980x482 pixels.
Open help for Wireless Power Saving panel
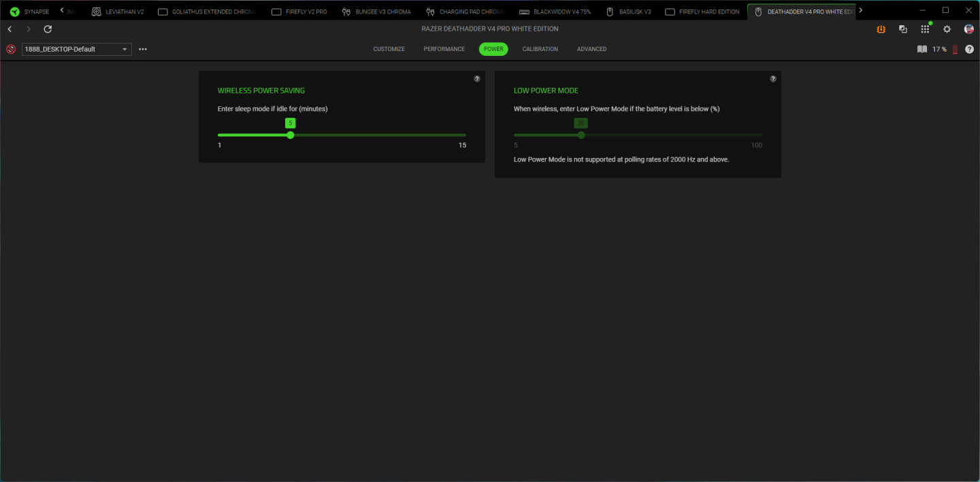click(477, 79)
